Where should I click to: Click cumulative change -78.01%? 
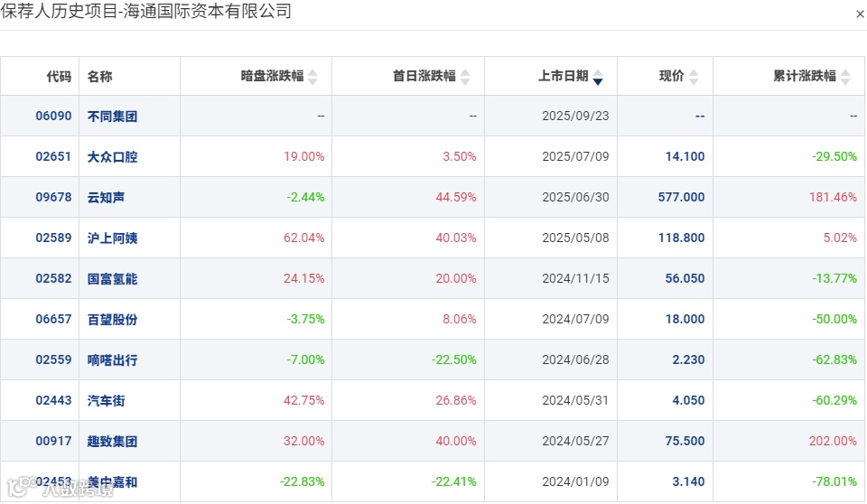point(834,481)
